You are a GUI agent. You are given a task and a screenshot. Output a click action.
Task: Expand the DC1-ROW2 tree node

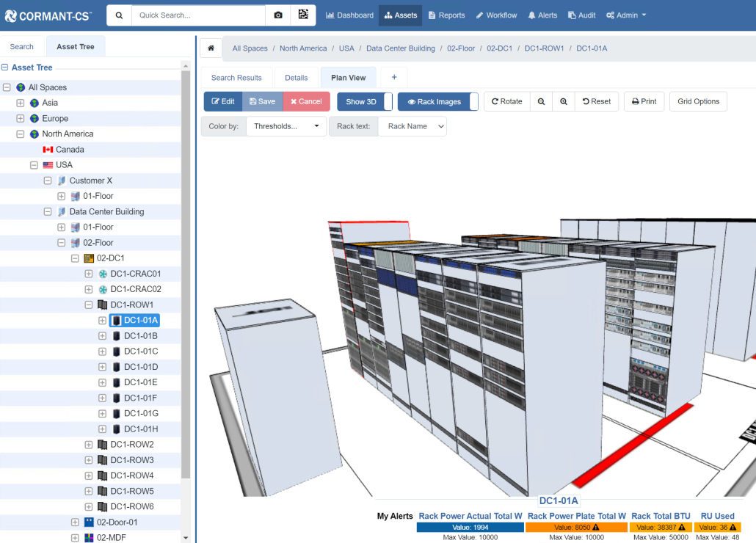coord(89,445)
